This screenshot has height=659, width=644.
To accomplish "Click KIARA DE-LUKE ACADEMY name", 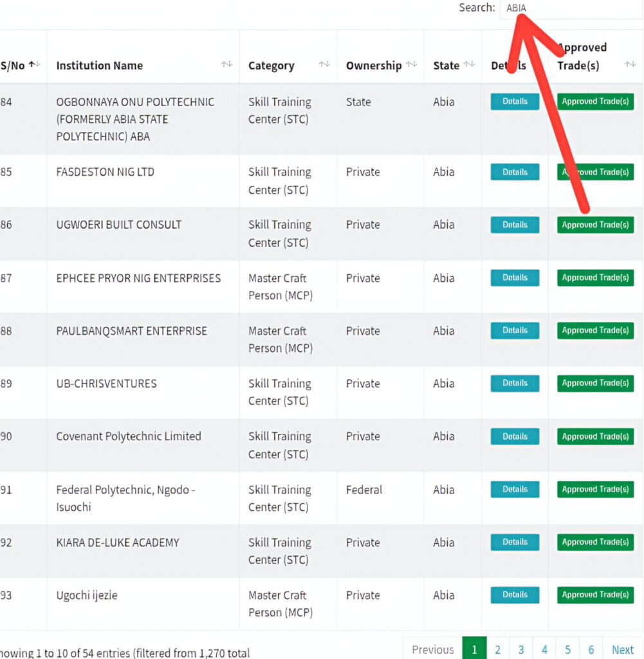I will [118, 542].
